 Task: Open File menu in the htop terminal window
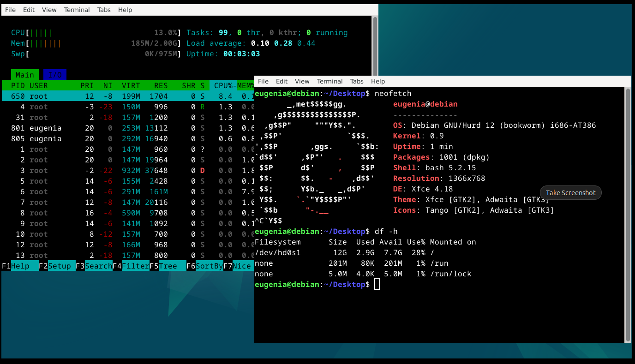(10, 10)
